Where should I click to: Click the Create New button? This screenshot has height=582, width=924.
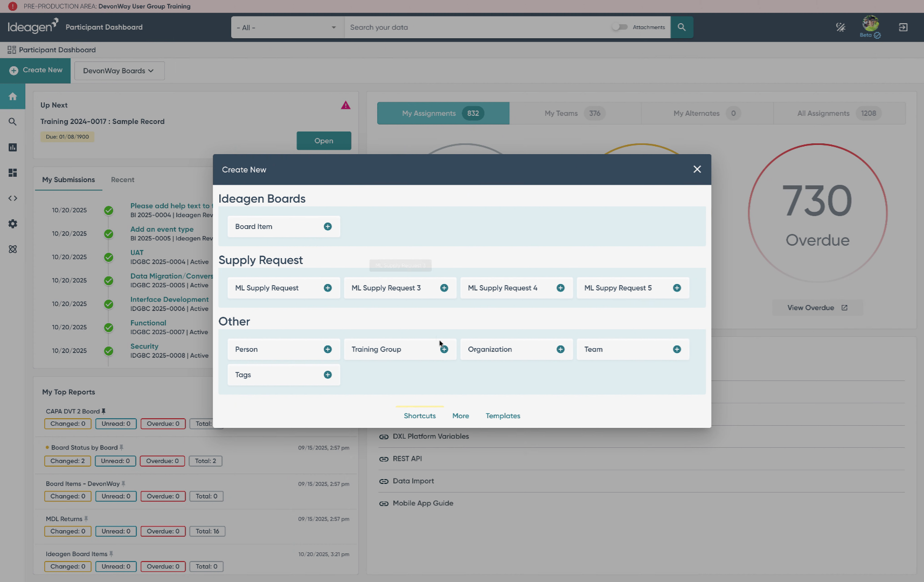(36, 71)
